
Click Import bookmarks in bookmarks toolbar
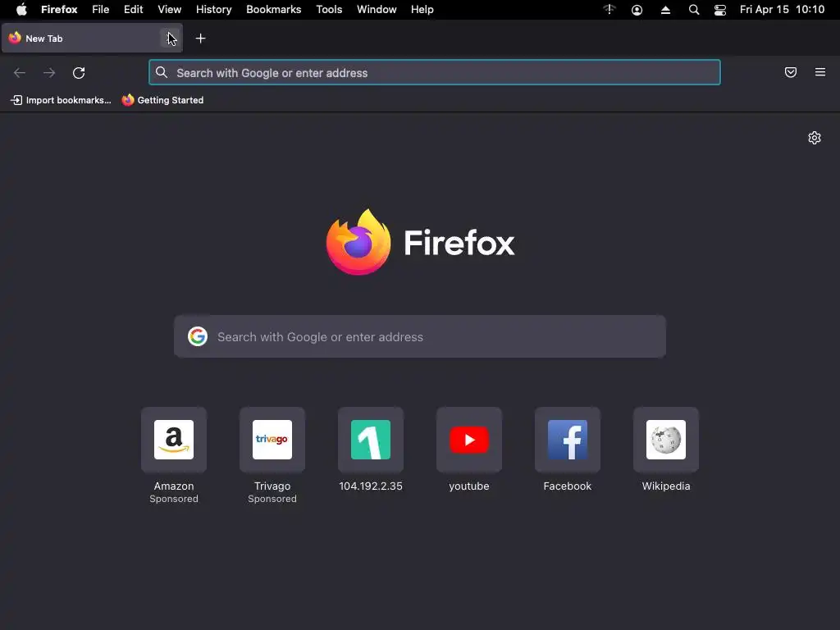[x=61, y=100]
